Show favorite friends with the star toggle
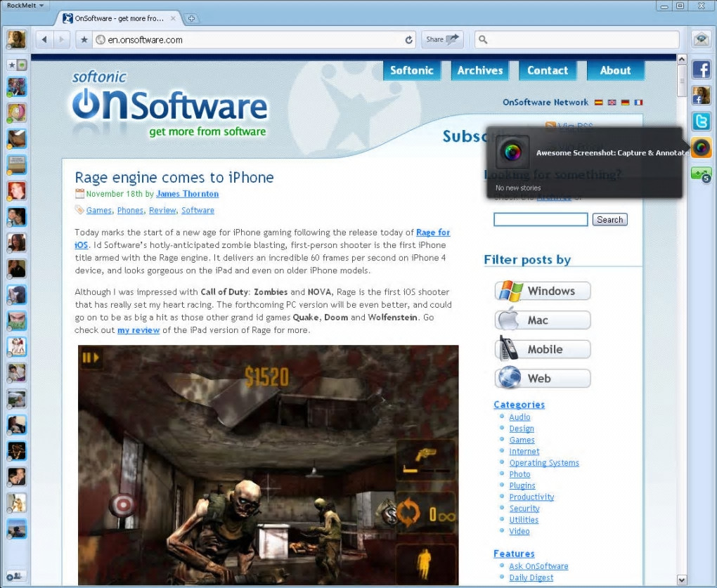Screen dimensions: 717x588 tap(12, 65)
